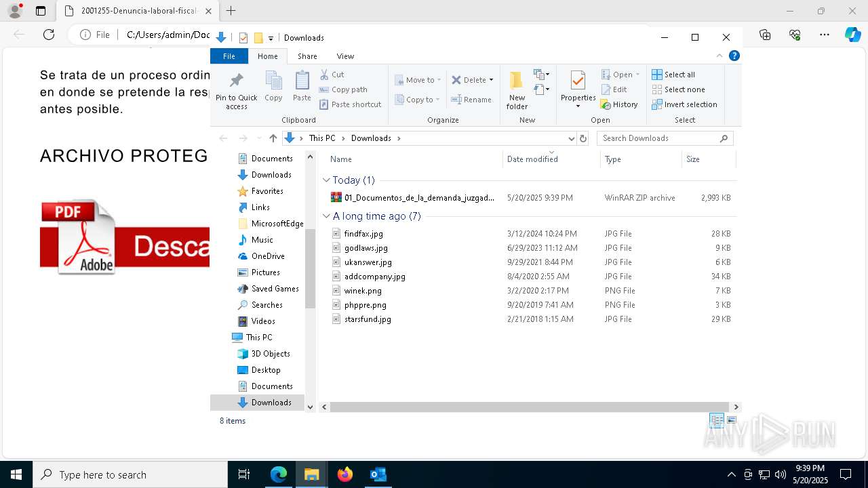Reload the Edge browser page

[x=49, y=35]
